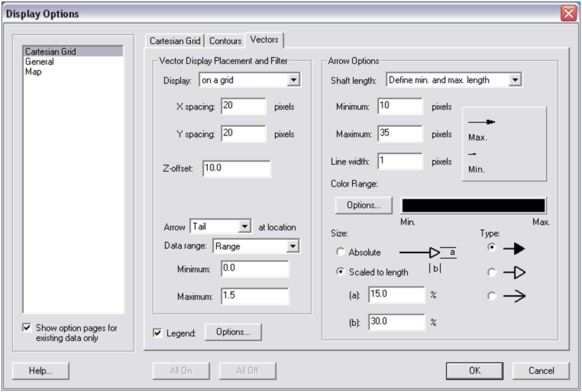Click the Line width input field
The width and height of the screenshot is (582, 392).
[x=400, y=161]
